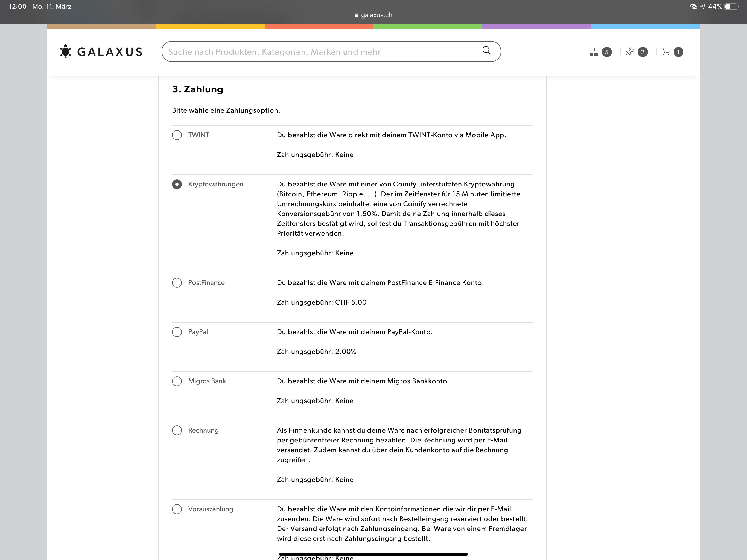Image resolution: width=747 pixels, height=560 pixels.
Task: Choose the PayPal payment radio button
Action: (x=177, y=332)
